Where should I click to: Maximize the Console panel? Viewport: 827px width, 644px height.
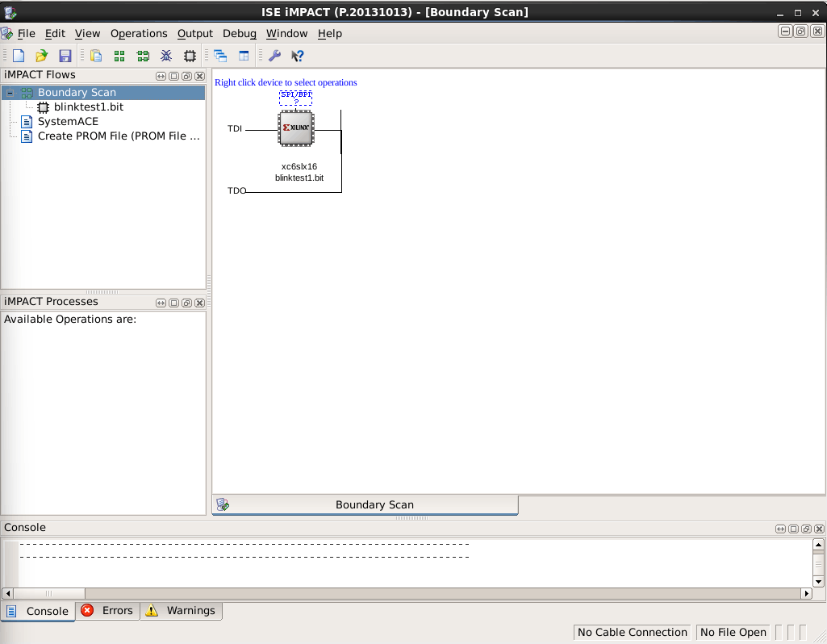coord(793,529)
